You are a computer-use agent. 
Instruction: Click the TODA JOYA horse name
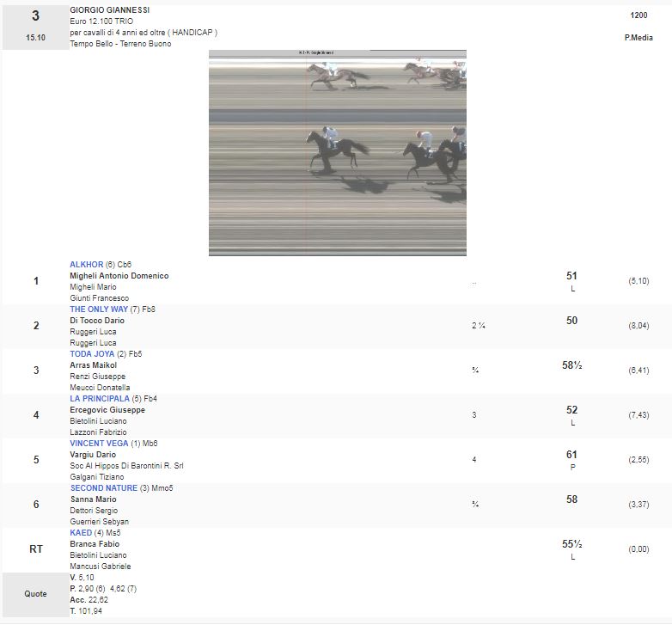tap(92, 354)
